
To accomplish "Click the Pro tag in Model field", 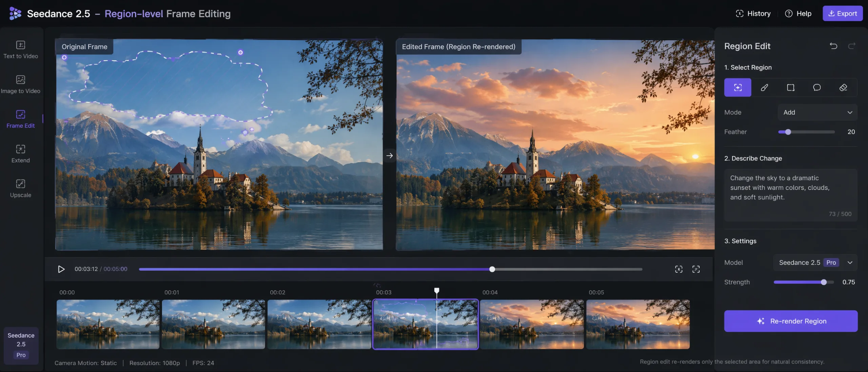I will point(831,262).
